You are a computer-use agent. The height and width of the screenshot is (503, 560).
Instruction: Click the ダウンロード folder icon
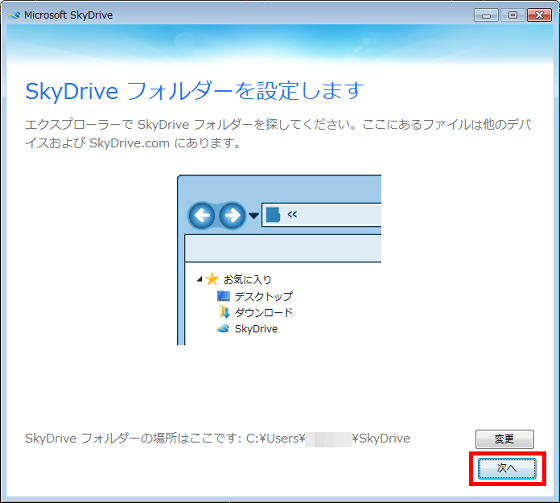click(x=224, y=312)
